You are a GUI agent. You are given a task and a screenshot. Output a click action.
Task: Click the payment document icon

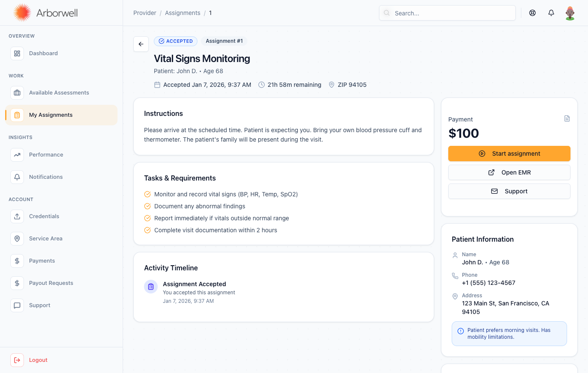[x=567, y=118]
